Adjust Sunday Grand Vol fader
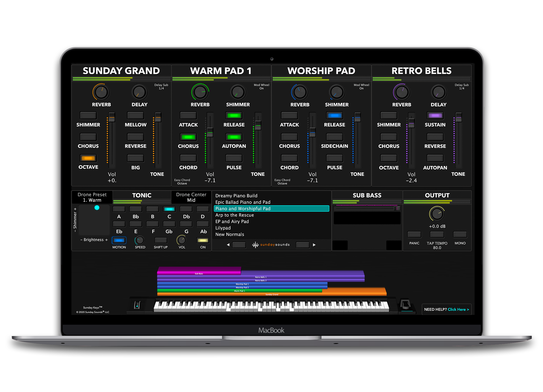This screenshot has width=543, height=392. [x=112, y=118]
